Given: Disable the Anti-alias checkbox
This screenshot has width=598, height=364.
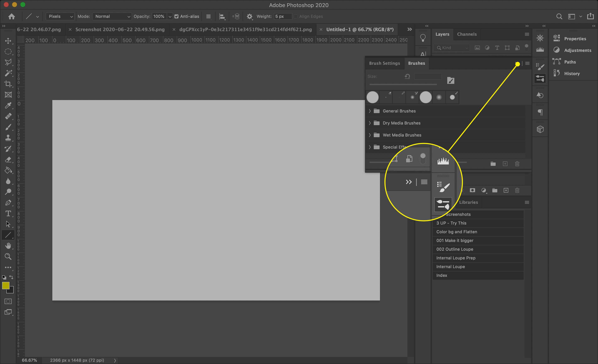Looking at the screenshot, I should [x=176, y=16].
